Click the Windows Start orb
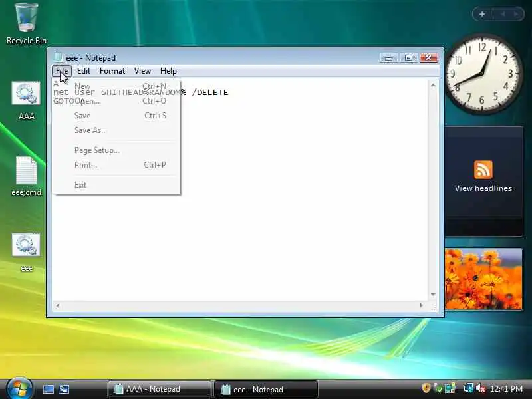532x399 pixels. [19, 389]
